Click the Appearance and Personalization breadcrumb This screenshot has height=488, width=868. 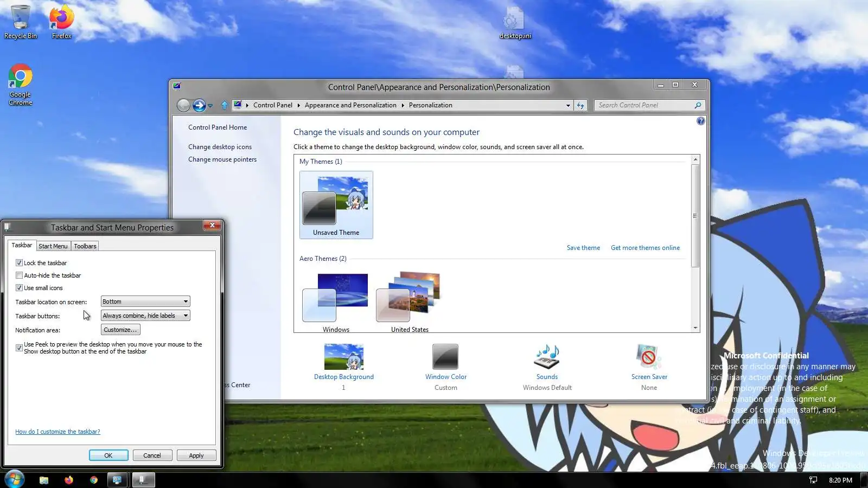tap(350, 105)
